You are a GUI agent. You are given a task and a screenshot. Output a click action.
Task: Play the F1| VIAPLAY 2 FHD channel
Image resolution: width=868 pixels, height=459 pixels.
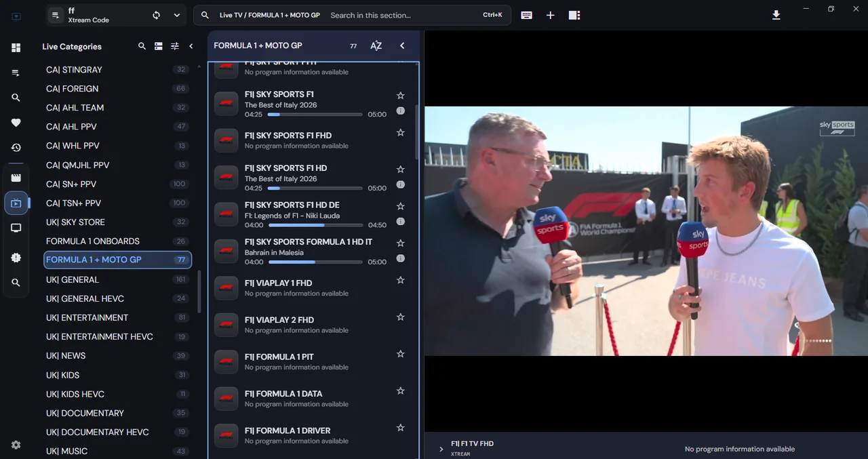[x=312, y=325]
